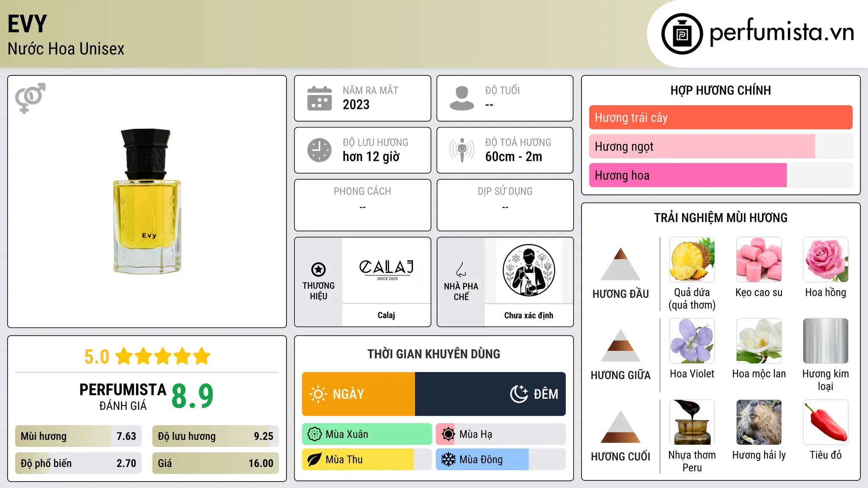Click the "THỜI GIAN KHUYÊN DÙNG" heading
The height and width of the screenshot is (488, 868).
pos(434,354)
